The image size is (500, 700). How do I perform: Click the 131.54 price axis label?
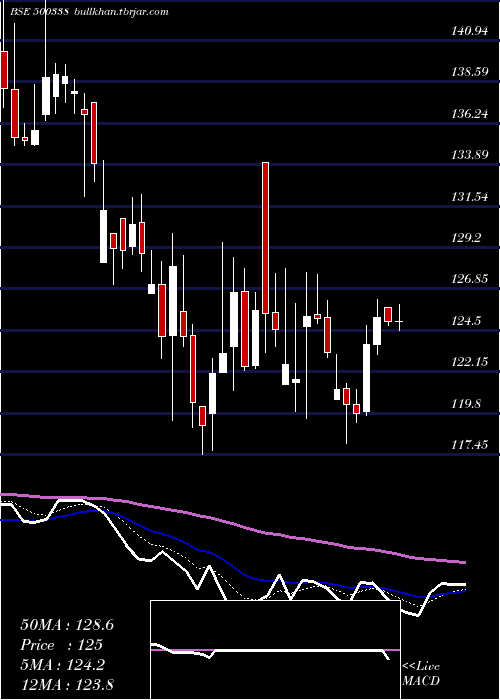[x=469, y=196]
